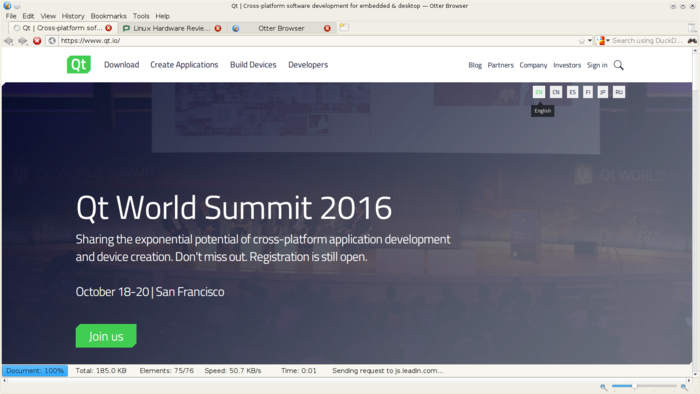Viewport: 700px width, 394px height.
Task: Zoom out with the status bar magnifier
Action: [603, 387]
